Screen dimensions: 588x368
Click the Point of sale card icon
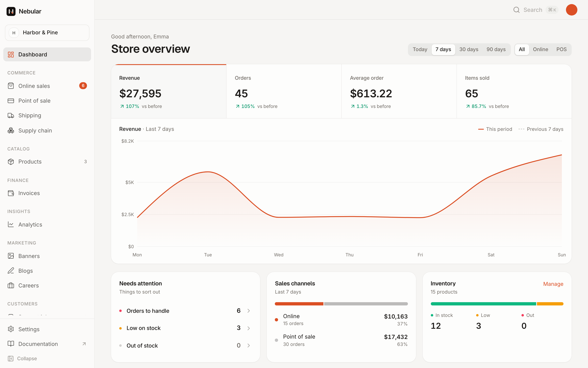pos(11,101)
